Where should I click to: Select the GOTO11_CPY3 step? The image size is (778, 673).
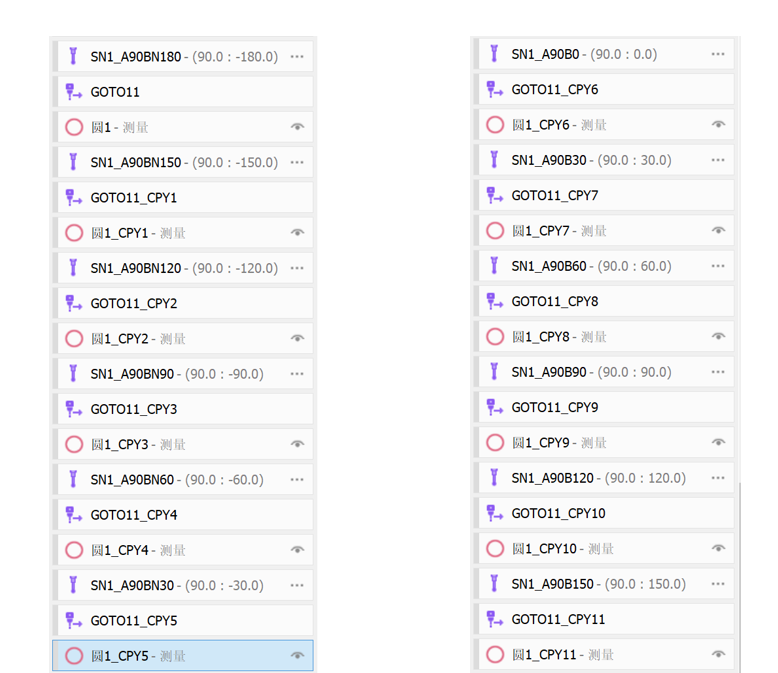tap(134, 409)
